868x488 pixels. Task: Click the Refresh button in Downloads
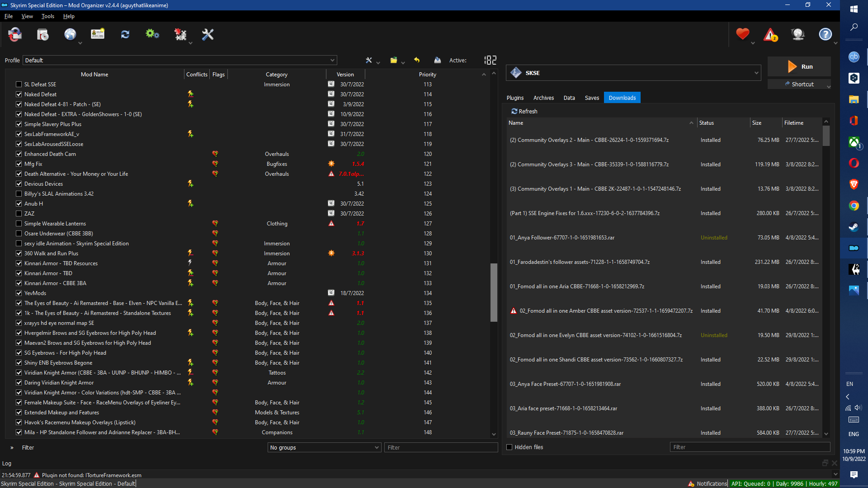tap(524, 111)
